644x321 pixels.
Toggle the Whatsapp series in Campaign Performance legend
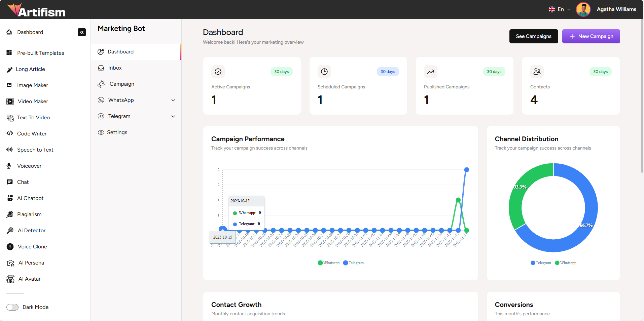329,263
